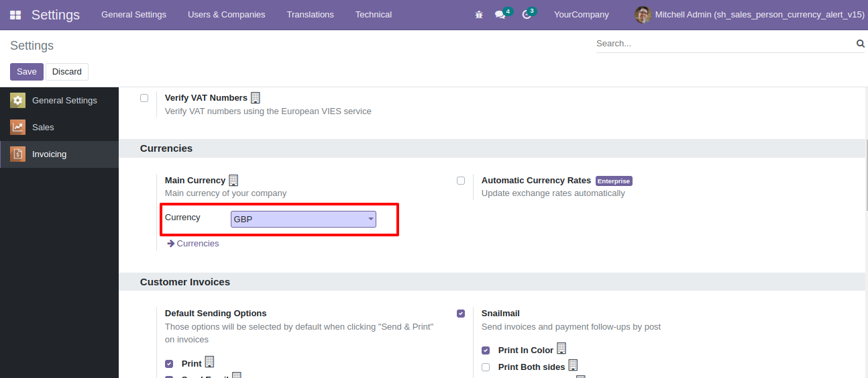This screenshot has height=378, width=868.
Task: Select Sales in the sidebar
Action: pyautogui.click(x=59, y=128)
